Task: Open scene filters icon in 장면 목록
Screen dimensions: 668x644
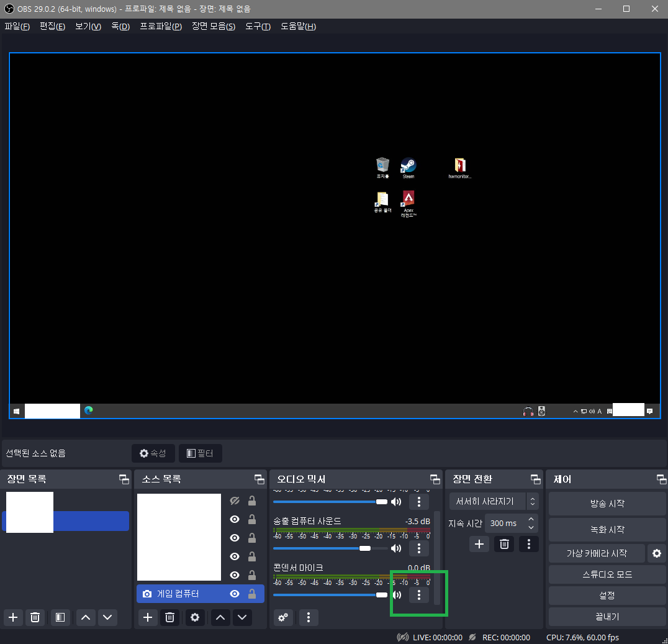Action: point(60,617)
